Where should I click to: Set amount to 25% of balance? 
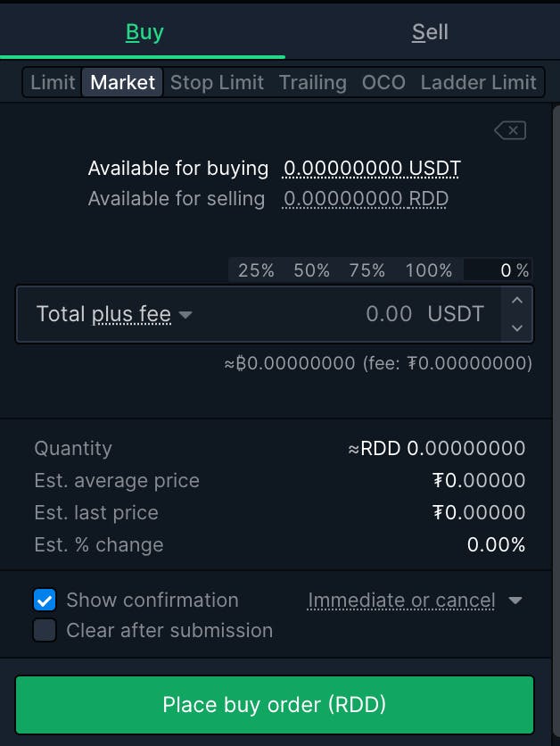click(x=256, y=270)
